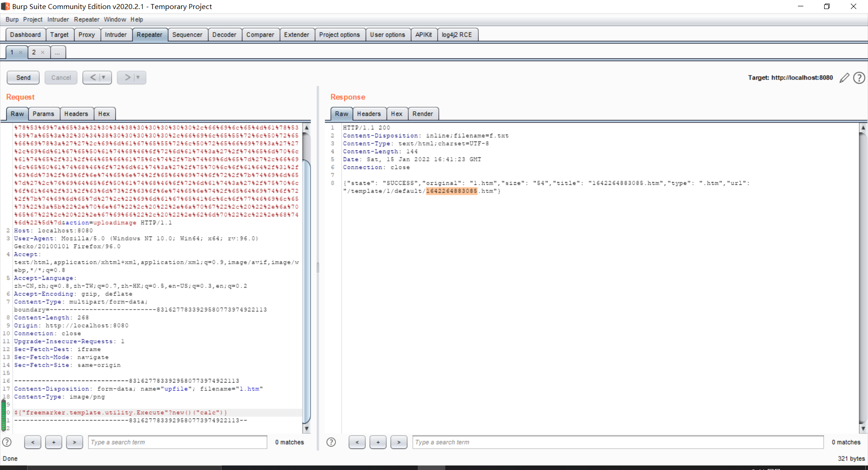This screenshot has height=470, width=868.
Task: Close Repeater tab 2
Action: tap(42, 52)
